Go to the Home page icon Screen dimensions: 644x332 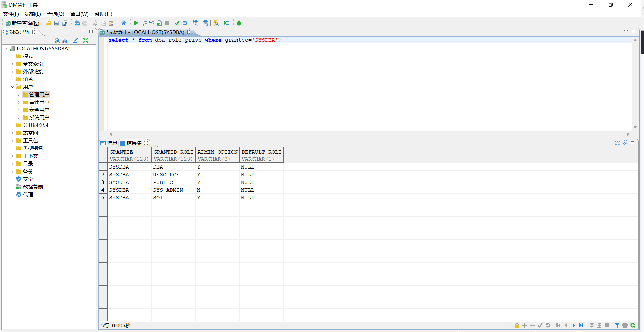124,23
